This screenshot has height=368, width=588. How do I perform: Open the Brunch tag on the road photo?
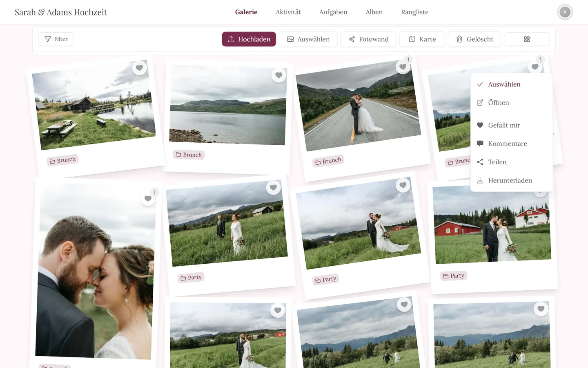pyautogui.click(x=328, y=161)
